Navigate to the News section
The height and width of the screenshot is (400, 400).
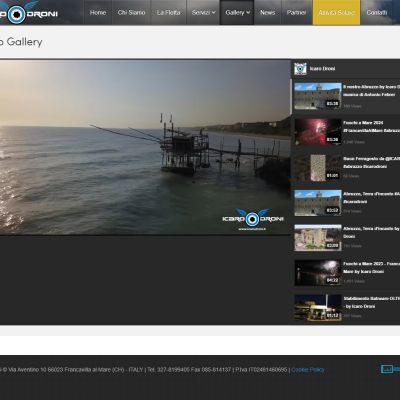pos(268,12)
